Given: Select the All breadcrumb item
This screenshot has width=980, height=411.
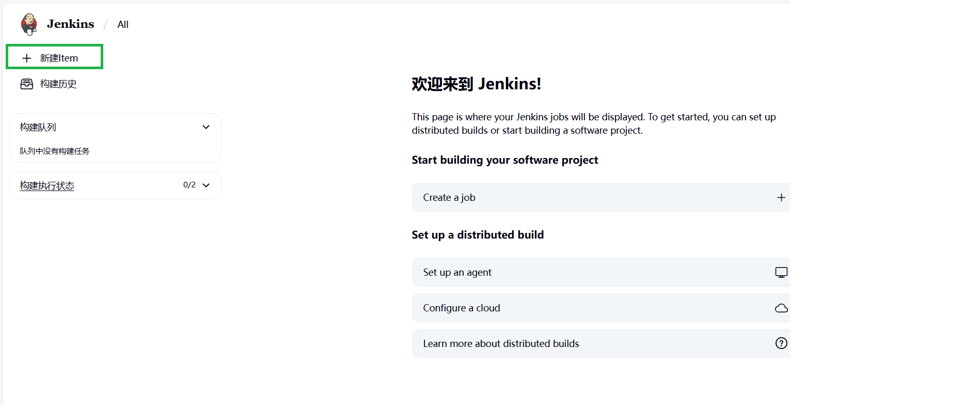Looking at the screenshot, I should (123, 25).
